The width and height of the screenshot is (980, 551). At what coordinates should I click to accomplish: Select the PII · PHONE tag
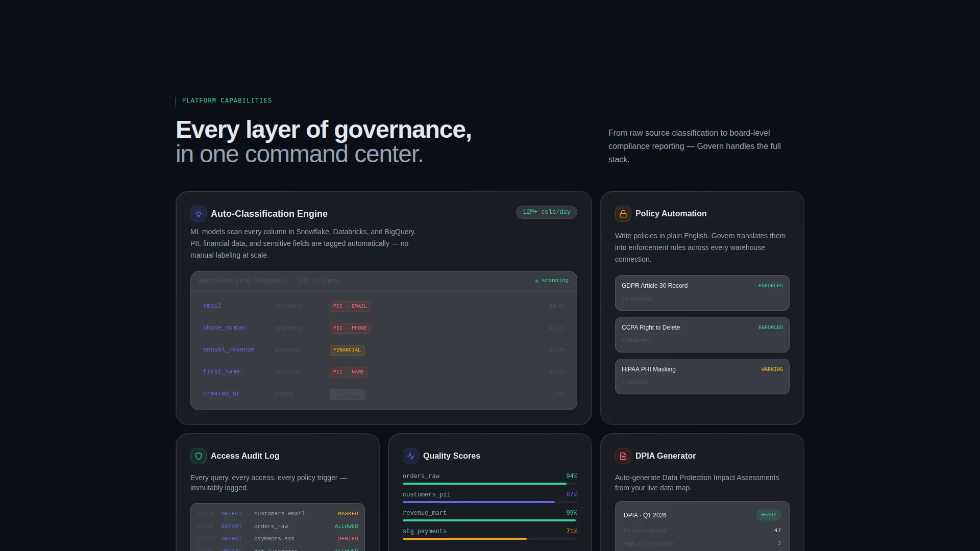350,328
